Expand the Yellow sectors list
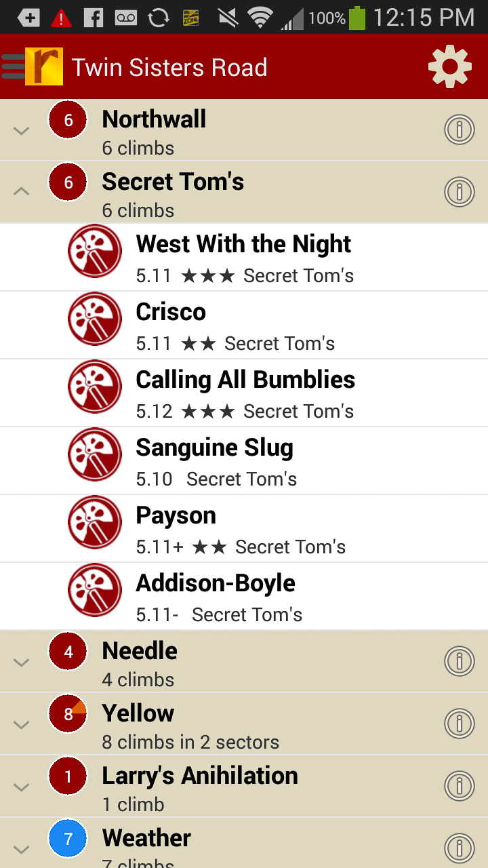488x868 pixels. tap(22, 725)
